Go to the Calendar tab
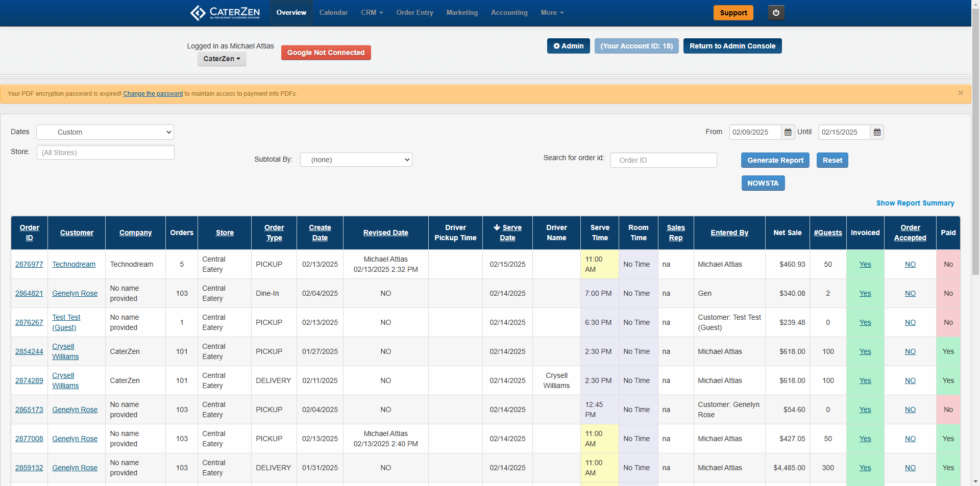This screenshot has height=486, width=980. pyautogui.click(x=333, y=13)
